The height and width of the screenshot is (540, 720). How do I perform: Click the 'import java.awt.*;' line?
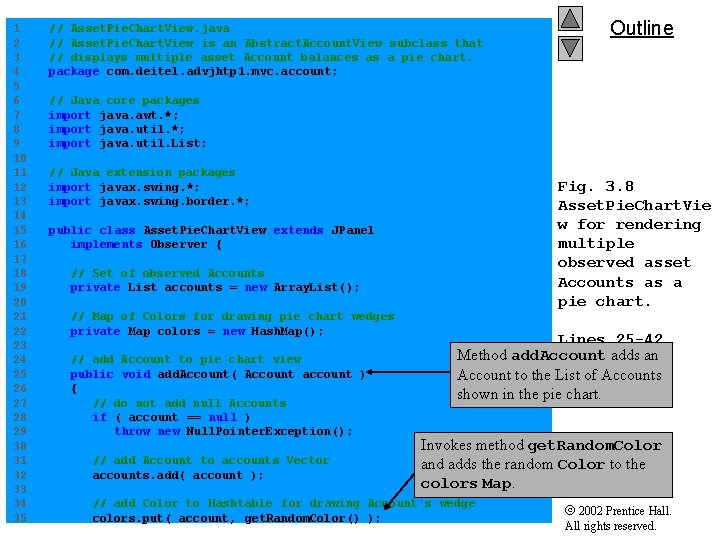tap(113, 115)
